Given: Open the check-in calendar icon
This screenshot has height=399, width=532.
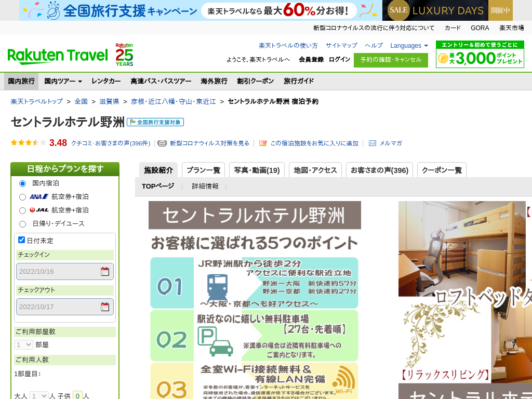Looking at the screenshot, I should point(105,271).
